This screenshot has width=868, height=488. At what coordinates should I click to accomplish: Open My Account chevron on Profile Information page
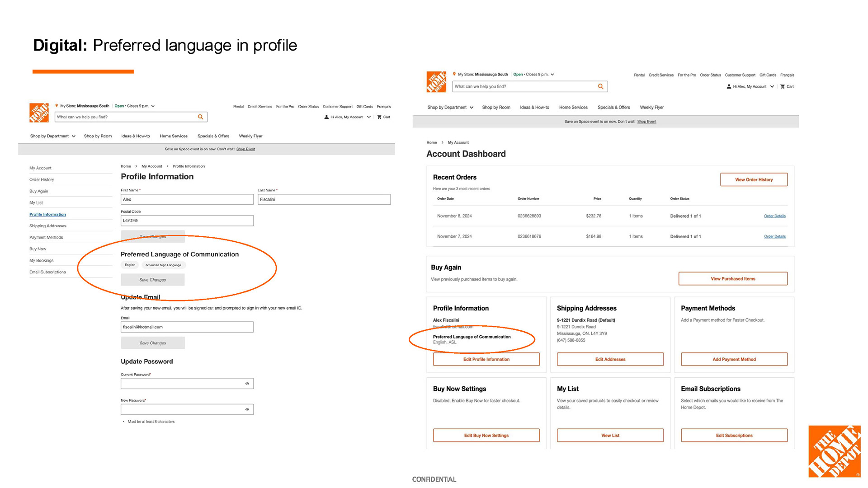(x=369, y=117)
